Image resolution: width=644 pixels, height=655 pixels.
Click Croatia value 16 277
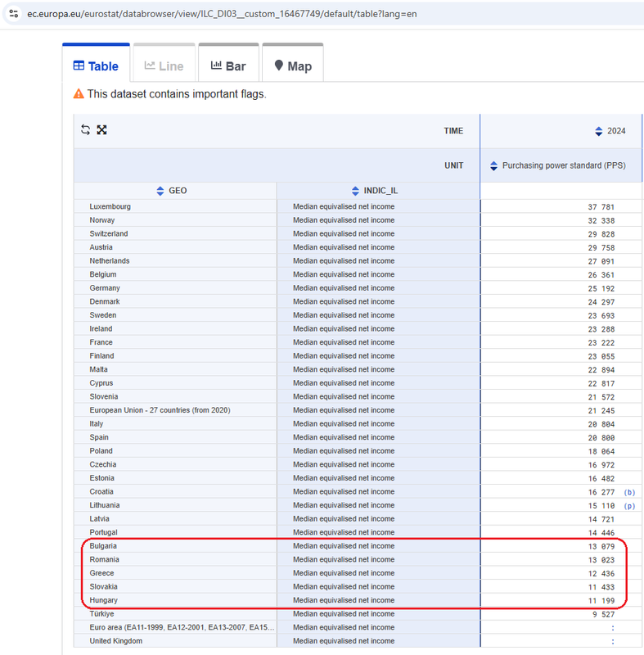pyautogui.click(x=601, y=492)
